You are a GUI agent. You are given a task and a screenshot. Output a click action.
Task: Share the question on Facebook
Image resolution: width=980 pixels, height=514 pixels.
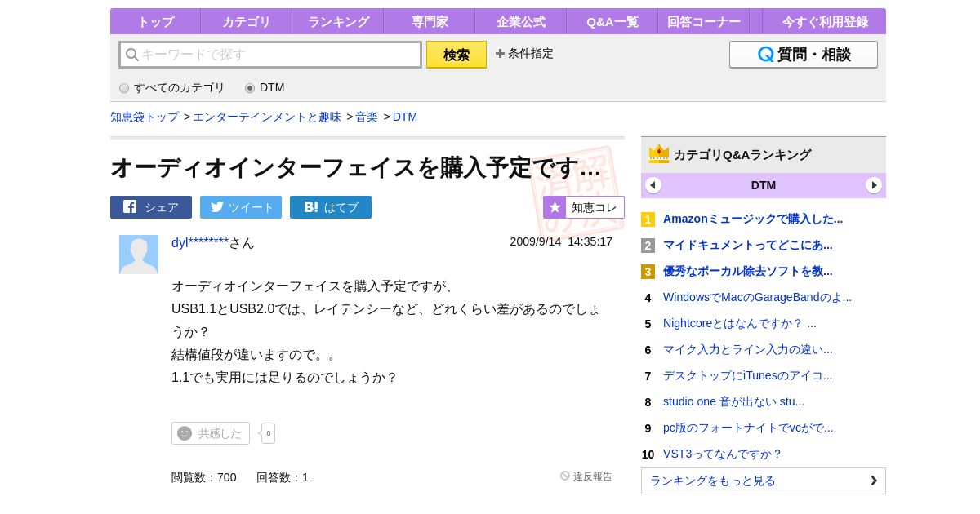[151, 207]
